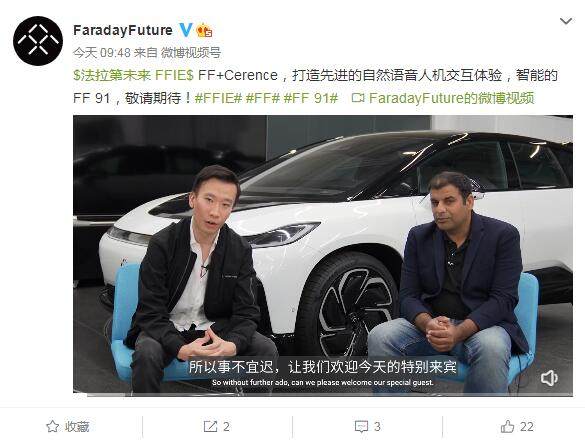Click the star favorite icon
Screen dimensions: 585x441
(53, 426)
